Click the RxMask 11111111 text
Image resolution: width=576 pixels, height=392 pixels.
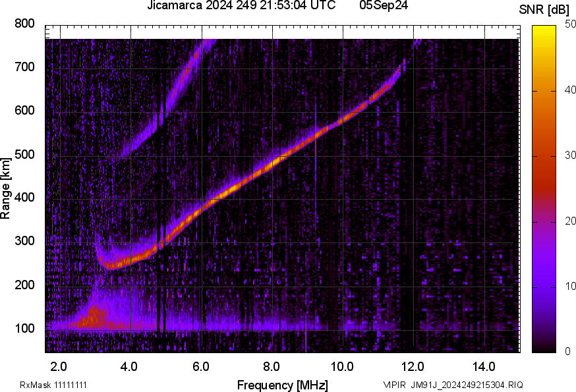tap(53, 385)
